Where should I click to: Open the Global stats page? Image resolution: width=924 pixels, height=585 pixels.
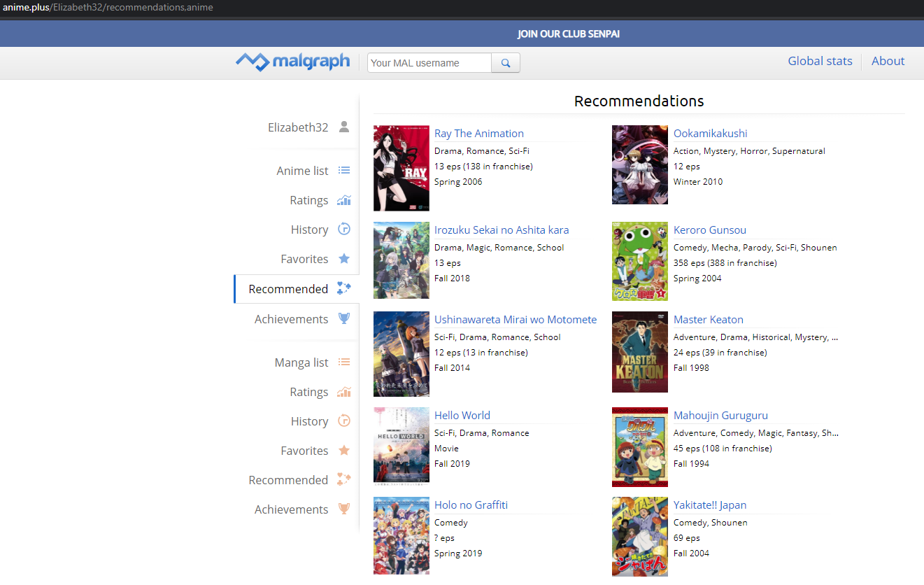point(820,61)
